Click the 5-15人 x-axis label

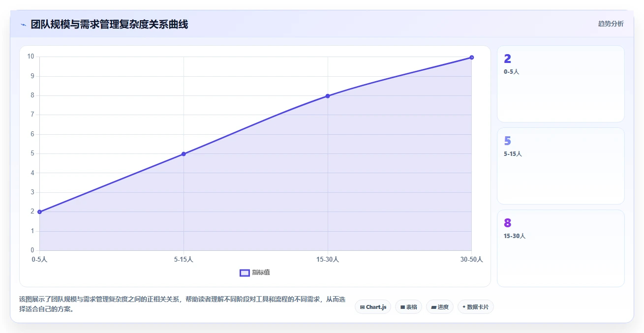click(x=184, y=259)
